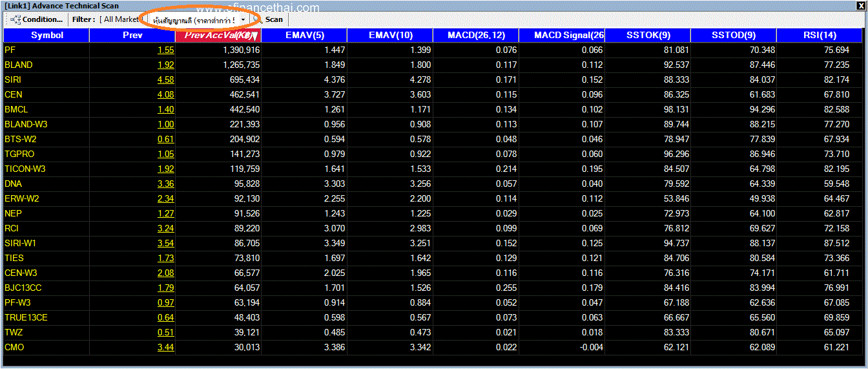The image size is (868, 369).
Task: Select the BLAND symbol
Action: pos(18,65)
